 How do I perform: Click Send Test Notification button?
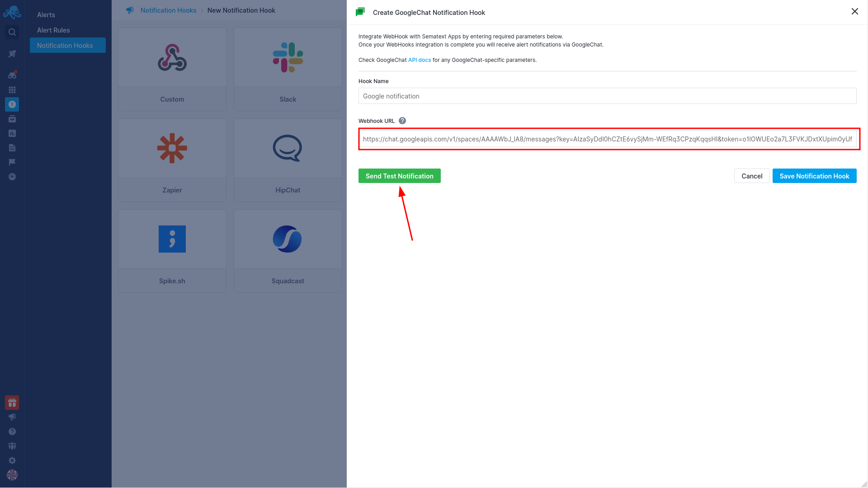pyautogui.click(x=400, y=176)
